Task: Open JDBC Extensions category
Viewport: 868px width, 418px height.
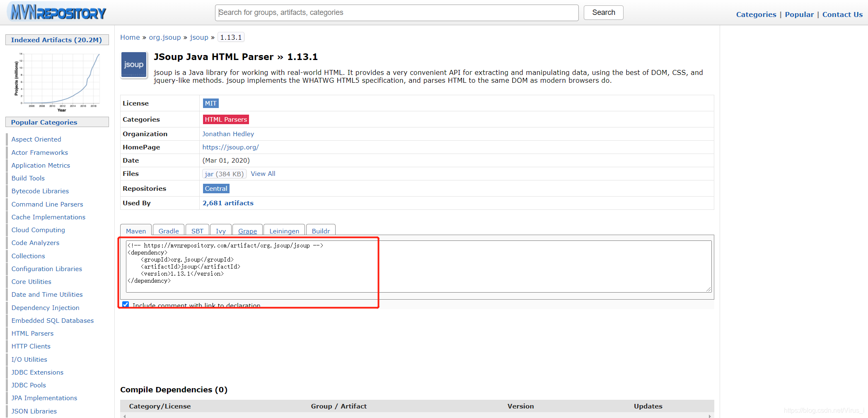Action: tap(38, 372)
